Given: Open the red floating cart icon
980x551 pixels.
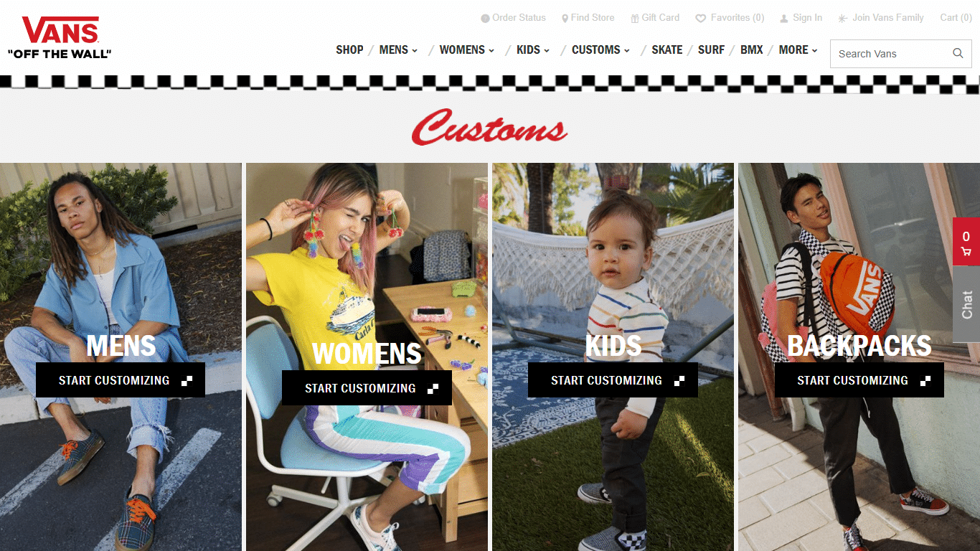Looking at the screenshot, I should [966, 242].
